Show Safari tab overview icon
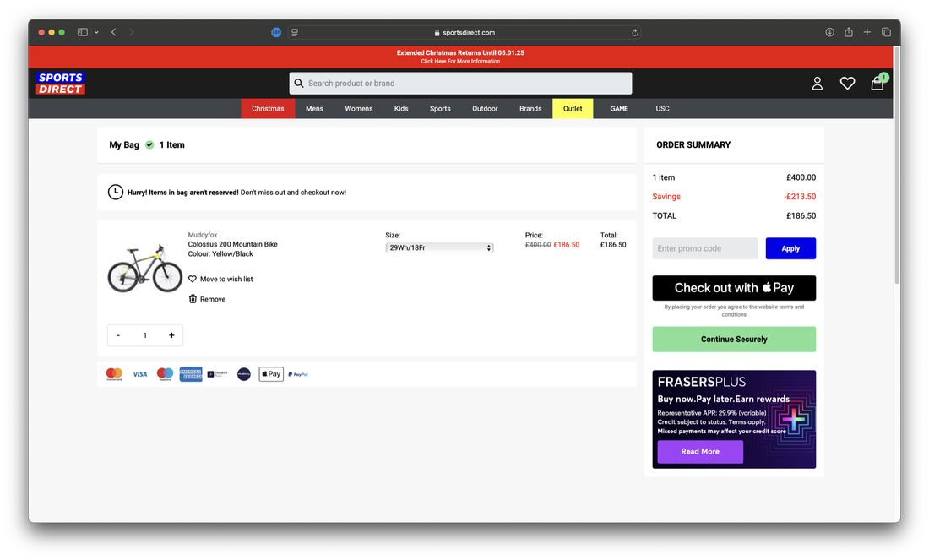 (886, 32)
